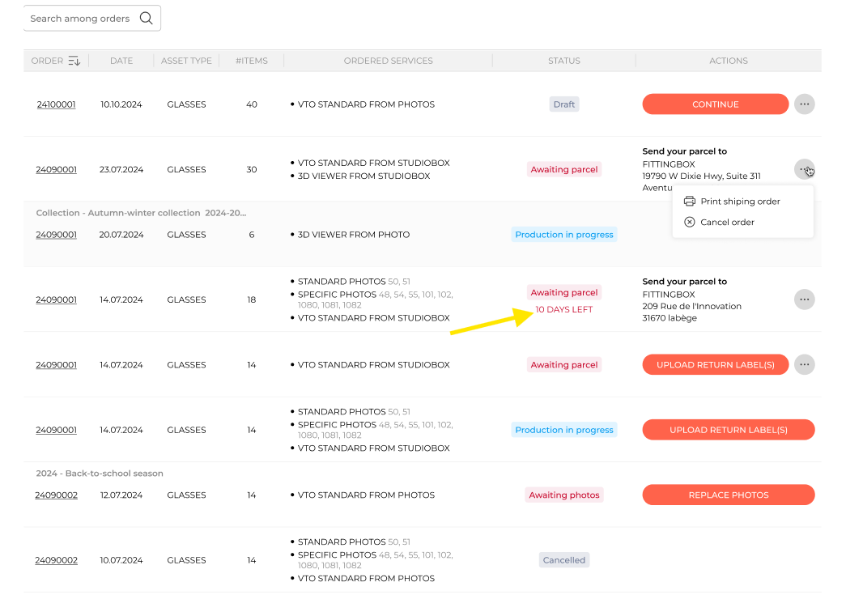This screenshot has width=863, height=616.
Task: Open the ellipsis actions menu on the Draft order
Action: 804,104
